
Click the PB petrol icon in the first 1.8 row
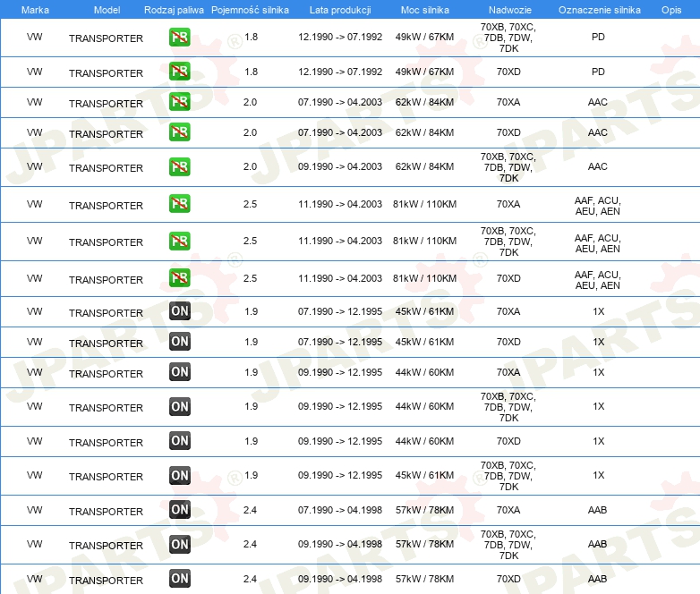pos(179,38)
